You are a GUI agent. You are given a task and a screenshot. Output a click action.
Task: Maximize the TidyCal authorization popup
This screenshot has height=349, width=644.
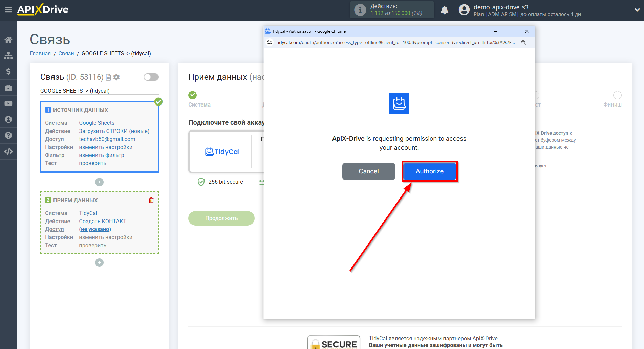tap(511, 31)
